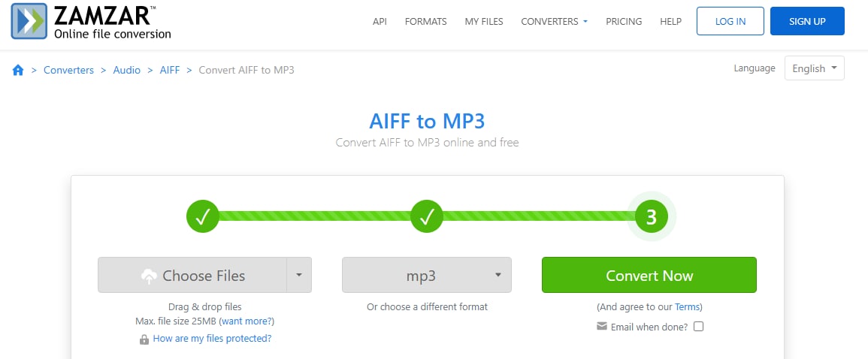868x359 pixels.
Task: Go to Audio breadcrumb link
Action: click(x=127, y=71)
